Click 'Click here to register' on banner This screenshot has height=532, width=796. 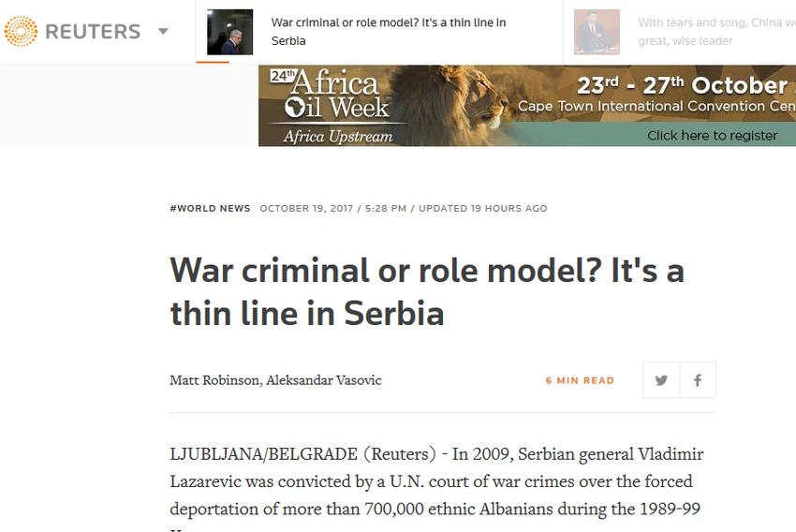click(x=713, y=136)
